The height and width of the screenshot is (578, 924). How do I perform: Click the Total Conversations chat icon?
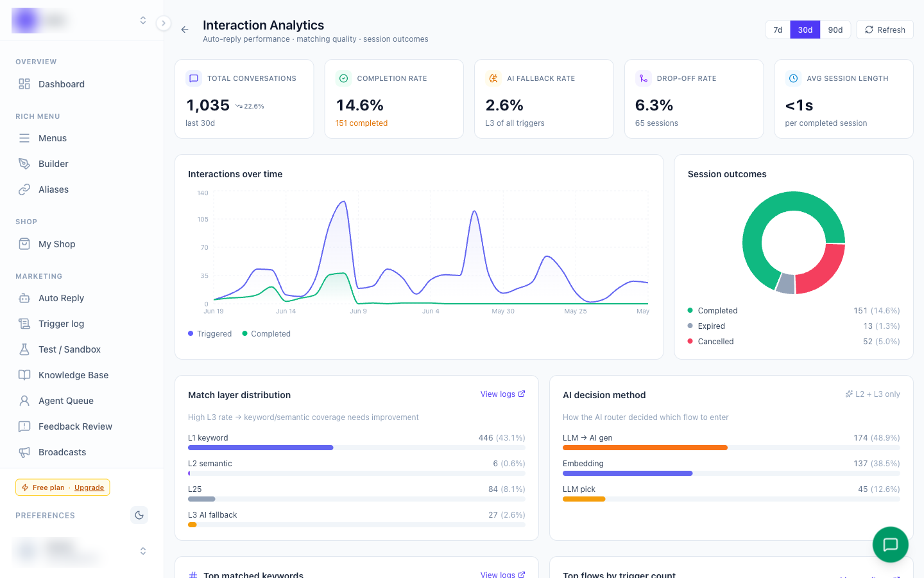tap(193, 78)
